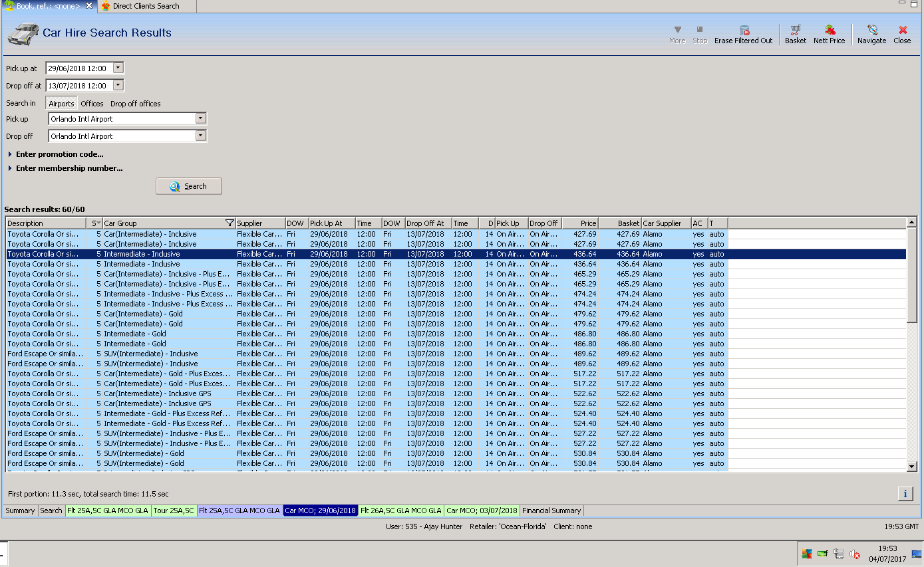Select the Drop off offices search option
The width and height of the screenshot is (924, 567).
coord(135,104)
